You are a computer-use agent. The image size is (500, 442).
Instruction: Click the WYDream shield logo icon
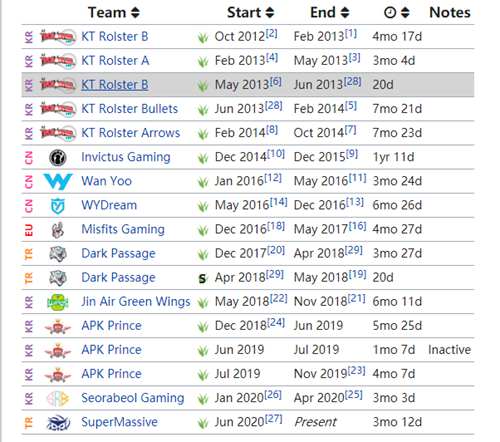click(x=58, y=206)
